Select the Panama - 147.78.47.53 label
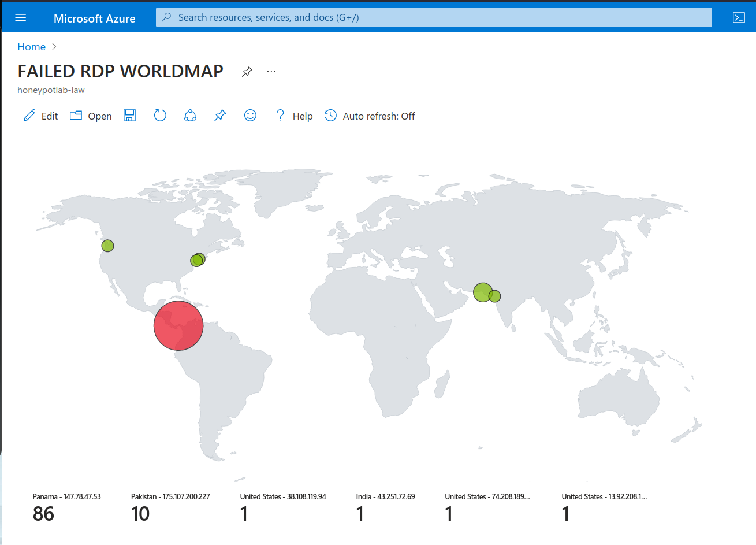Viewport: 756px width, 545px height. pyautogui.click(x=66, y=496)
